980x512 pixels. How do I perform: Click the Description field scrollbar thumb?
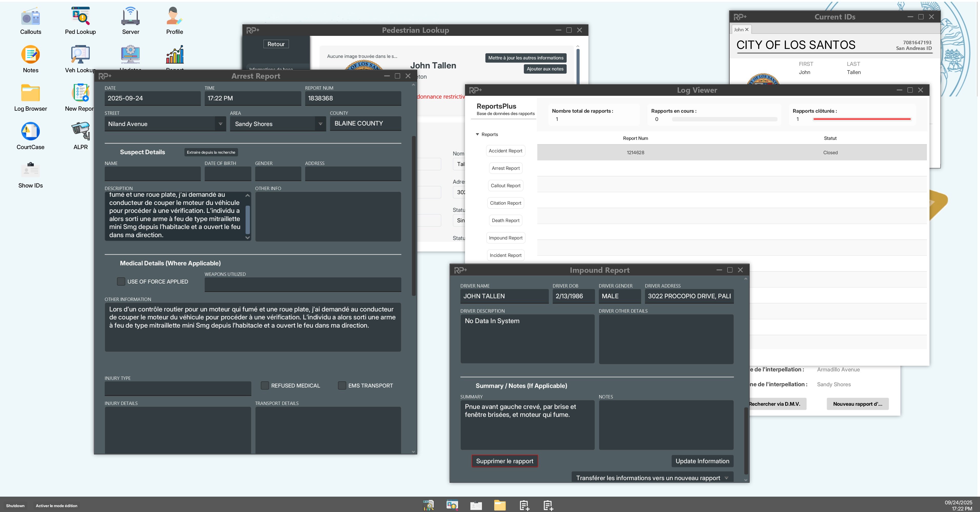coord(248,220)
